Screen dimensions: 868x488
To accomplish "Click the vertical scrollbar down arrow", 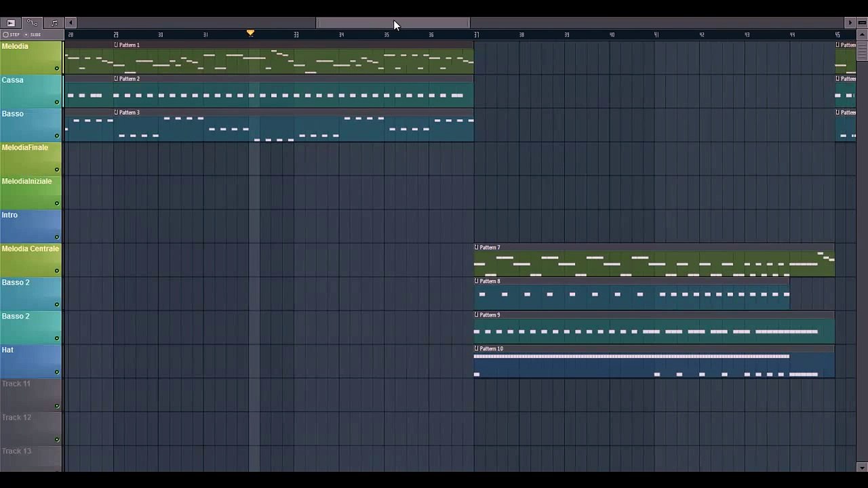I will [x=862, y=467].
